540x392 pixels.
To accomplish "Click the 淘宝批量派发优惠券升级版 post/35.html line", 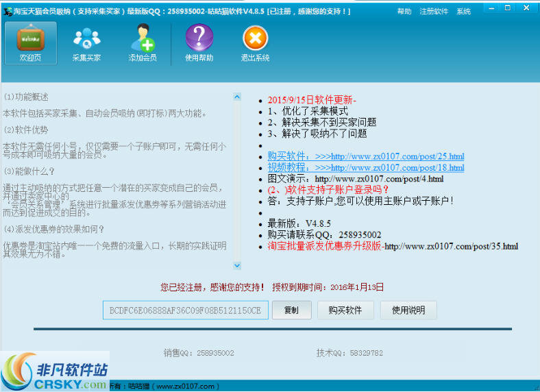I will pos(393,246).
